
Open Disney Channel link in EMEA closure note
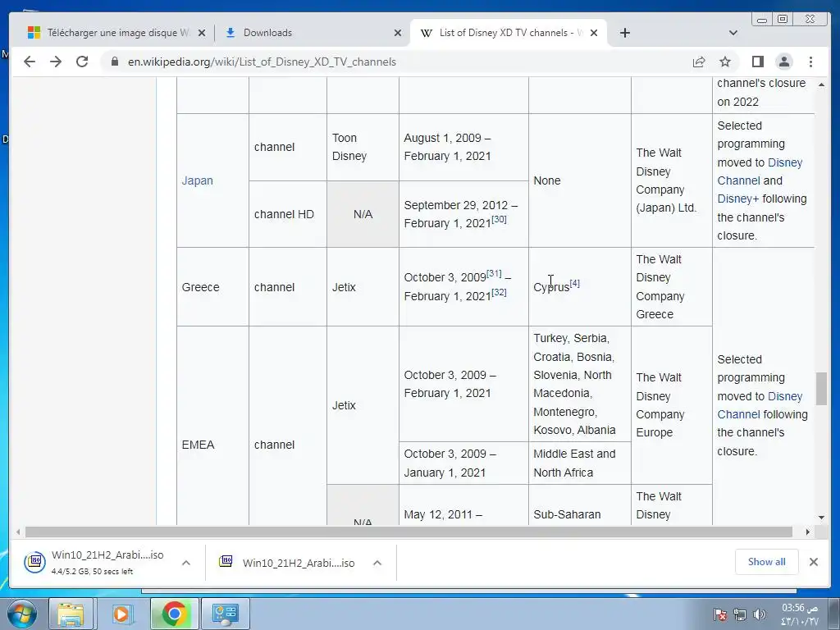[760, 405]
